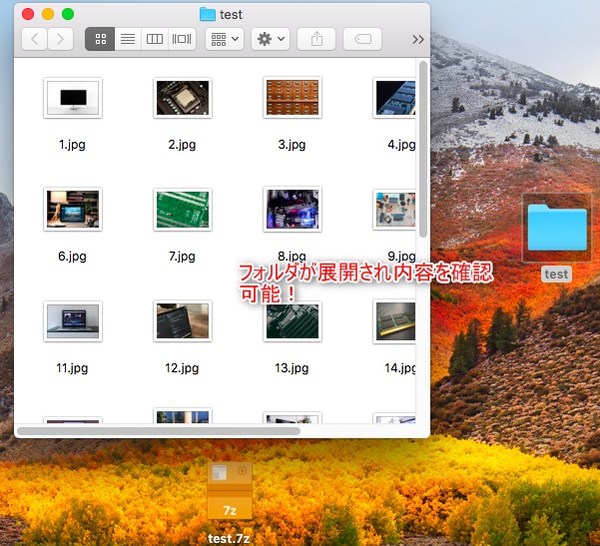Screen dimensions: 600x546
Task: Switch to icon view
Action: (100, 39)
